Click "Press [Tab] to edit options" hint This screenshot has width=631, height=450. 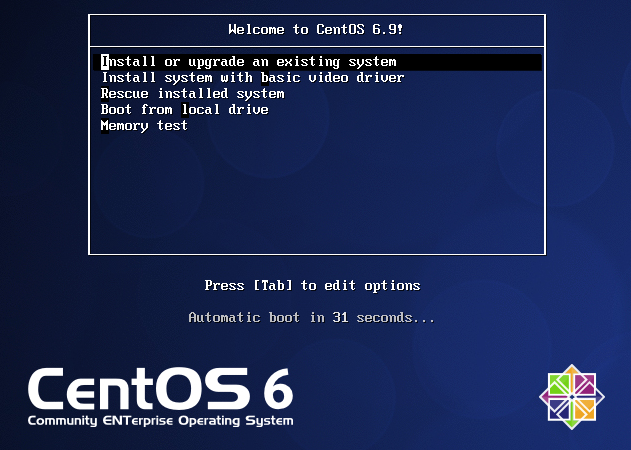[x=312, y=285]
